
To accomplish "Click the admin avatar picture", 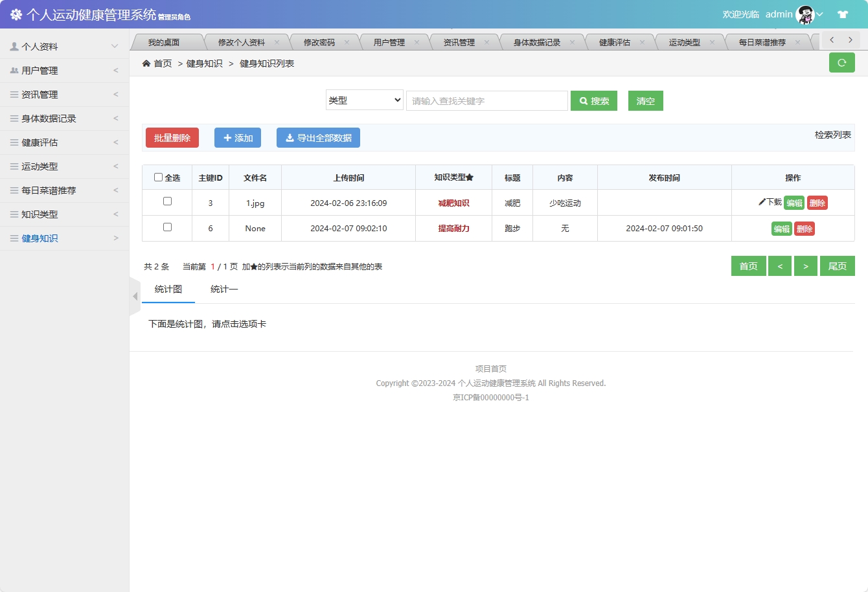I will [x=805, y=14].
